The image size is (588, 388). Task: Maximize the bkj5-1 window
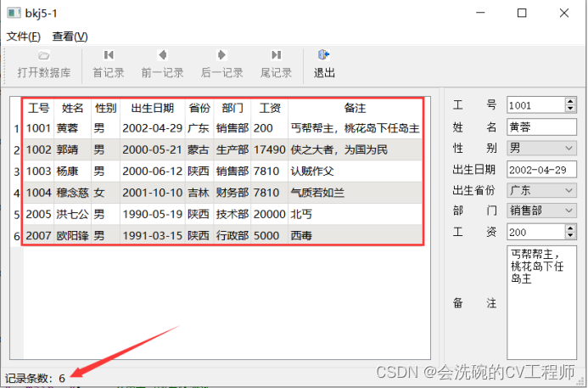522,13
